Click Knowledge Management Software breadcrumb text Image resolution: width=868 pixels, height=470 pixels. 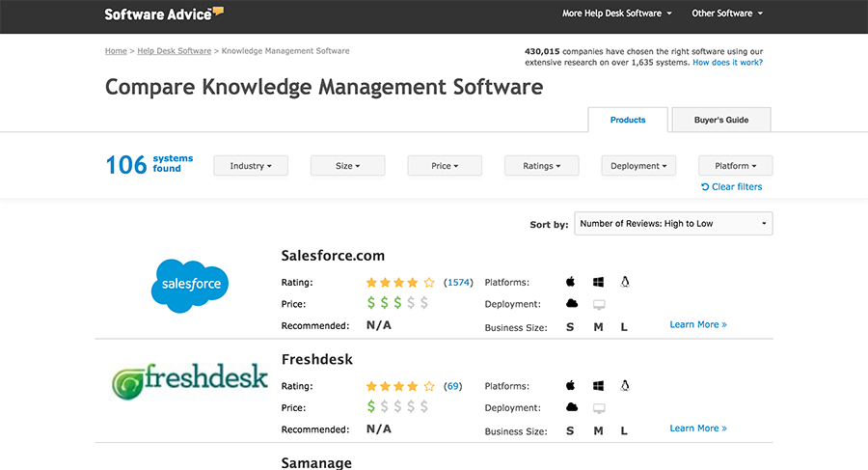click(285, 51)
